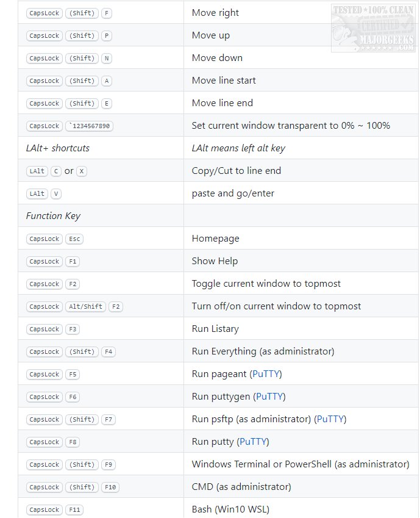Follow the PuTTY link next to Run puttygen
Screen dimensions: 420x518
(269, 397)
